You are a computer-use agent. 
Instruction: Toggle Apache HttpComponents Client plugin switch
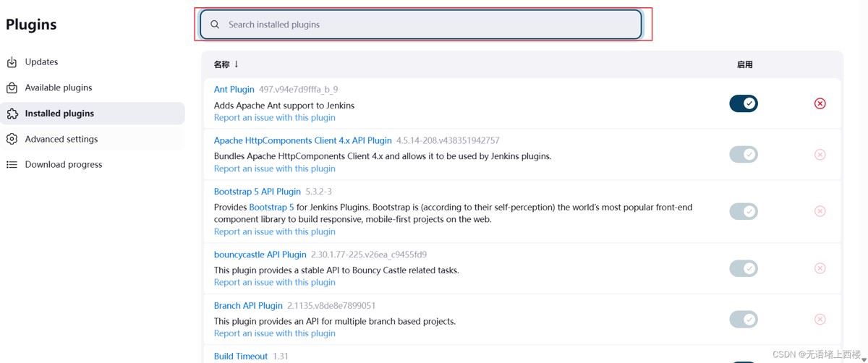click(x=743, y=154)
